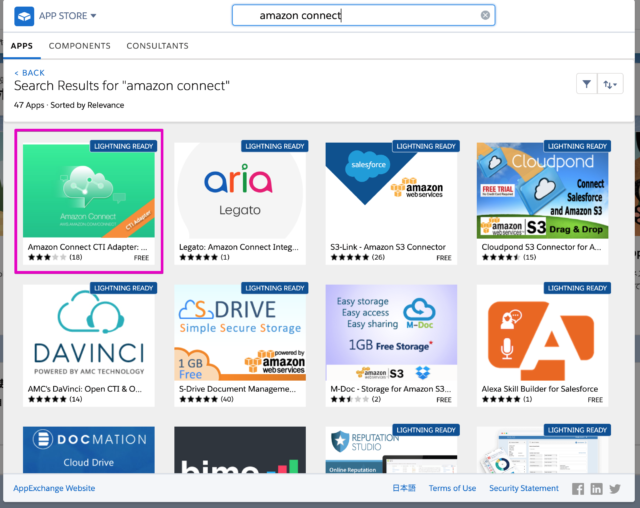Screen dimensions: 640x508
Task: Go back using the BACK link
Action: click(29, 73)
